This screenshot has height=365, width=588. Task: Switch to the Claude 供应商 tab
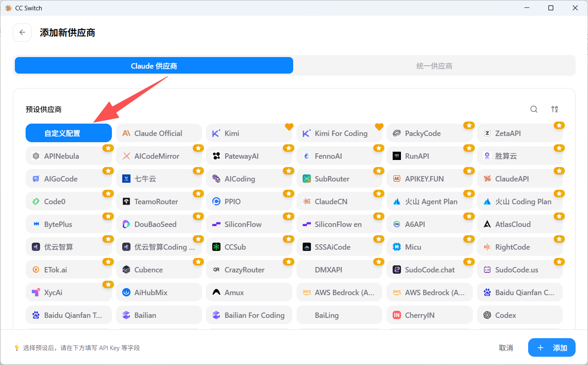[x=154, y=66]
